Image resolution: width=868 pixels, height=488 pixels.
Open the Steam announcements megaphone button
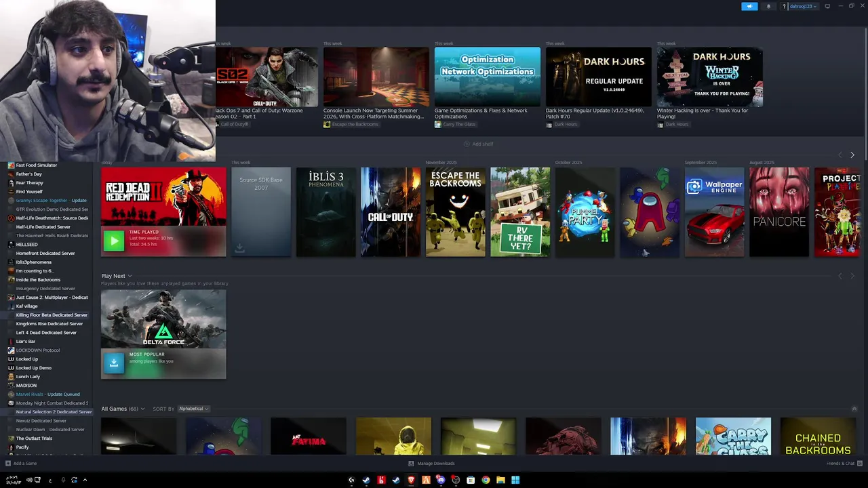(749, 6)
